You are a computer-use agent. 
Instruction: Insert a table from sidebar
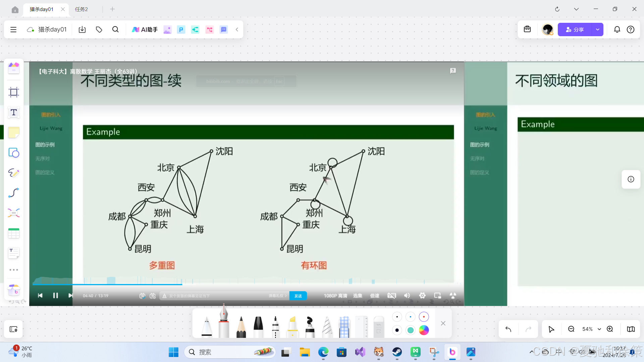(x=14, y=233)
